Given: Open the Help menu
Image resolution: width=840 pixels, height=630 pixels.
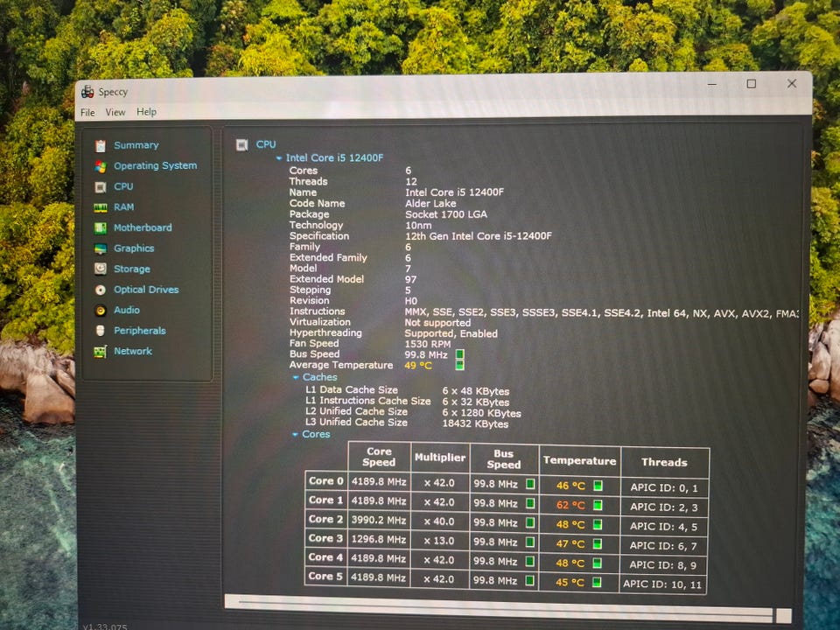Looking at the screenshot, I should point(146,112).
